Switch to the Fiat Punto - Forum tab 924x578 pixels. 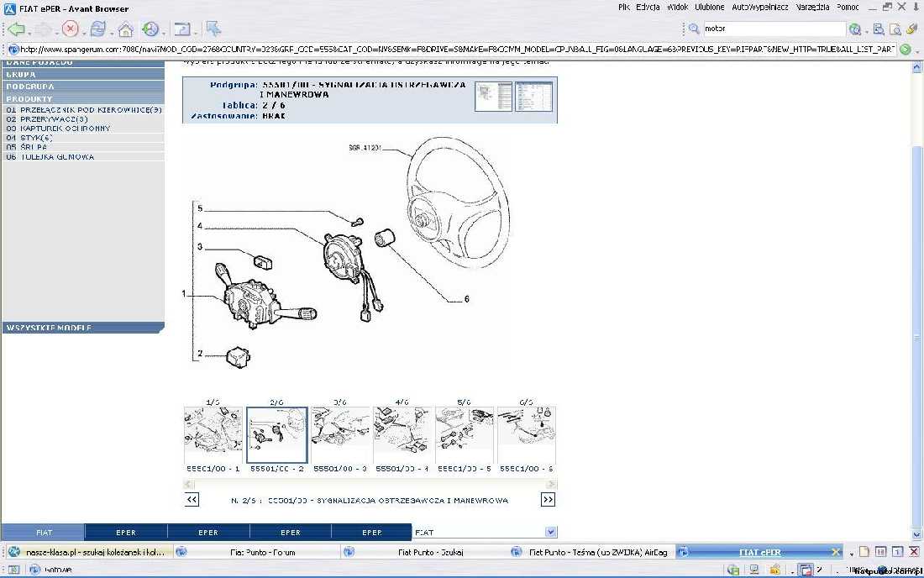(257, 552)
